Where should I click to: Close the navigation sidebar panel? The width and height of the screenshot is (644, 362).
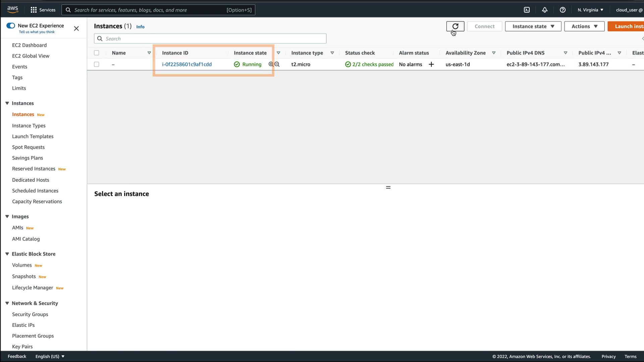tap(76, 28)
